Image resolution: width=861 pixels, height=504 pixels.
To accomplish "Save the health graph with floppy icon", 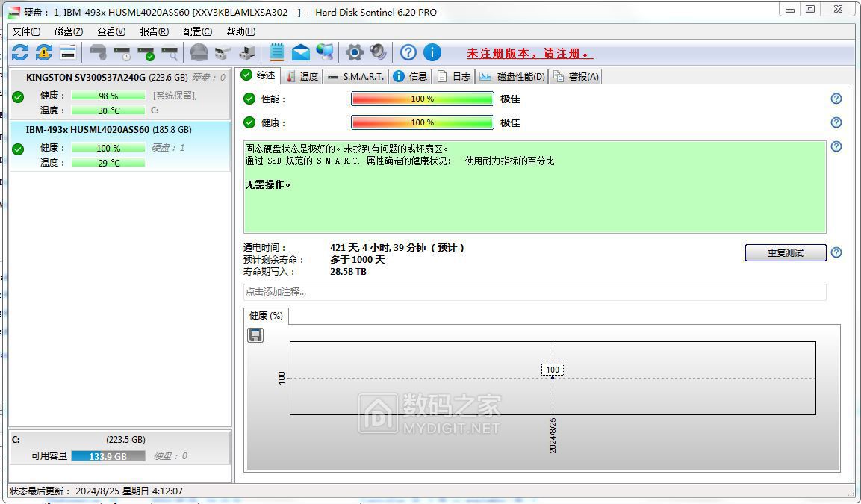I will click(x=255, y=335).
